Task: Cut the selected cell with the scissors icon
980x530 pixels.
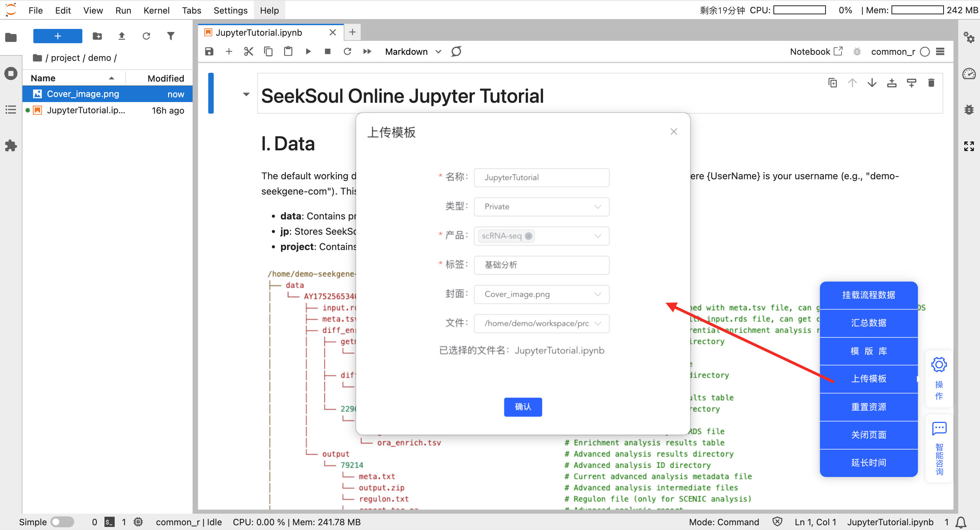Action: pos(248,51)
